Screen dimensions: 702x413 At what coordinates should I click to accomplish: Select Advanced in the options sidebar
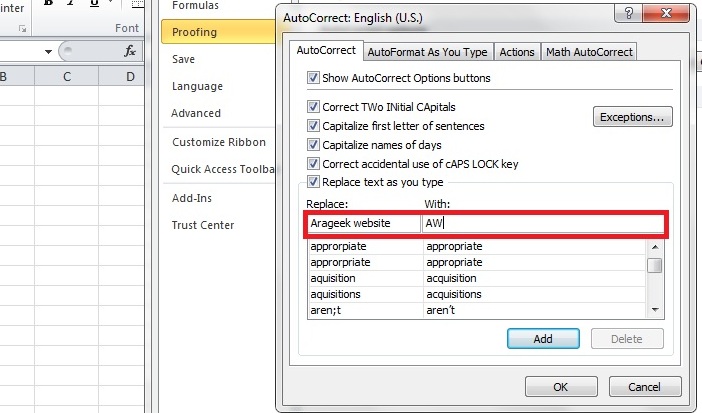(x=196, y=113)
